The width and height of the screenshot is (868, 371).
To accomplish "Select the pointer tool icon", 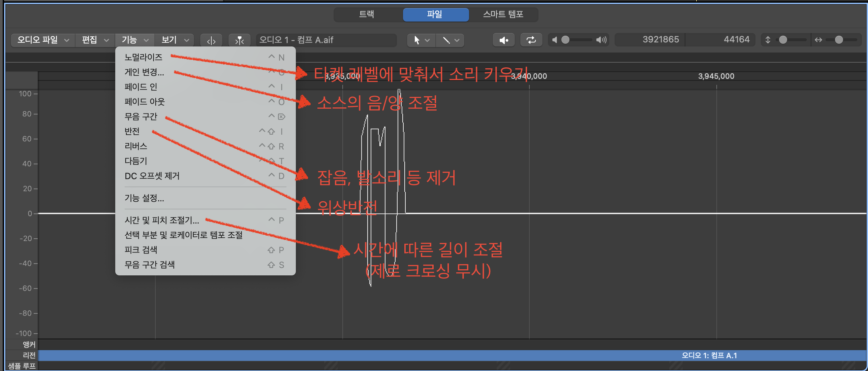I will [x=417, y=40].
